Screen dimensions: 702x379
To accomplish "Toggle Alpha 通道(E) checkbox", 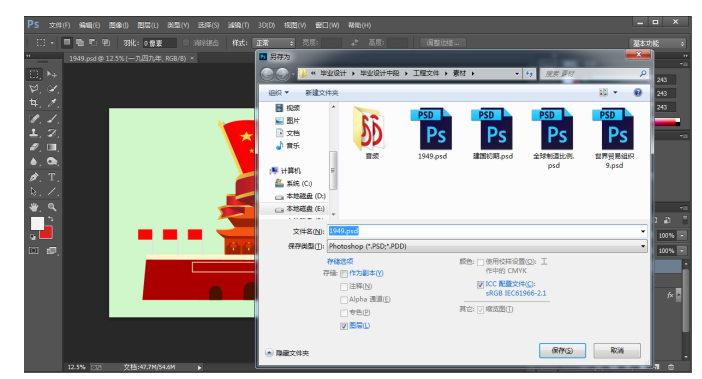I will [x=344, y=299].
